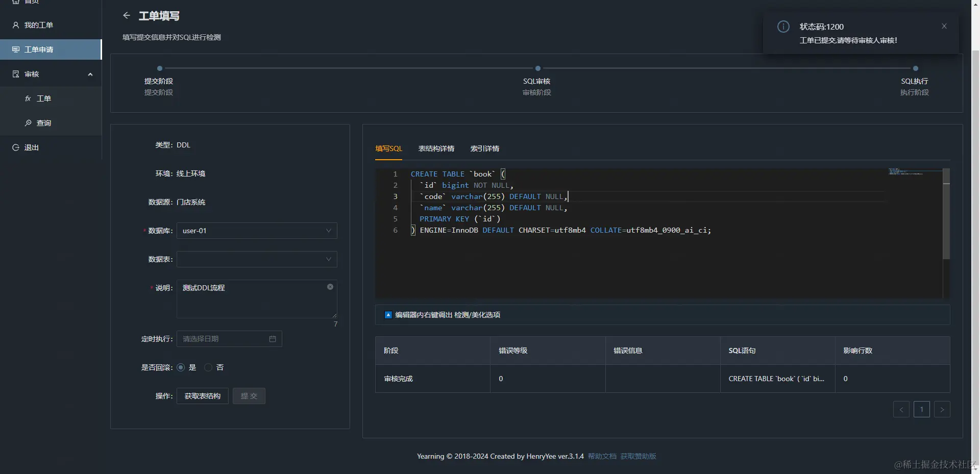980x474 pixels.
Task: Click the 阶段 column header
Action: [433, 351]
